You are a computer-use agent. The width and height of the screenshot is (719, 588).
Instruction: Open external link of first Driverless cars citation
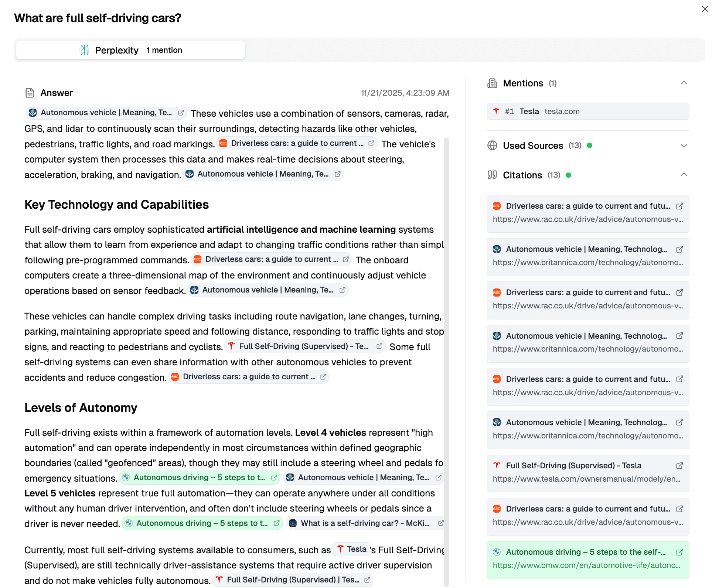point(679,206)
